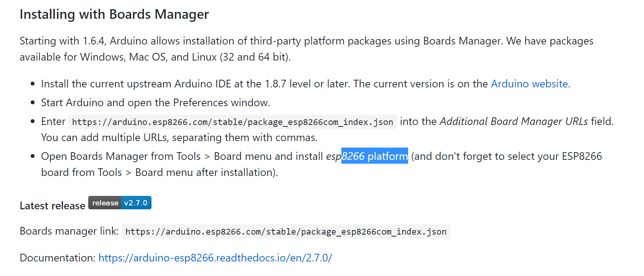Click the 'Start Arduino and open Preferences' bullet
Screen dimensions: 644x276
(155, 103)
